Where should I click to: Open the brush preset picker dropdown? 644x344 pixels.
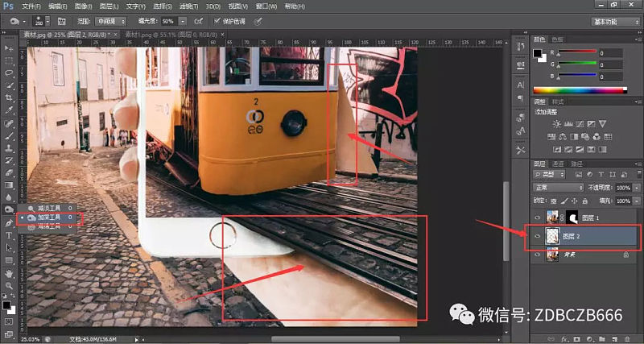48,21
